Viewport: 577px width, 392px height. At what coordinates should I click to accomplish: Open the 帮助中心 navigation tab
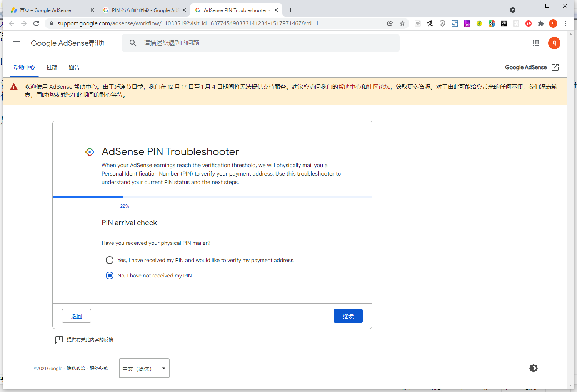coord(24,68)
